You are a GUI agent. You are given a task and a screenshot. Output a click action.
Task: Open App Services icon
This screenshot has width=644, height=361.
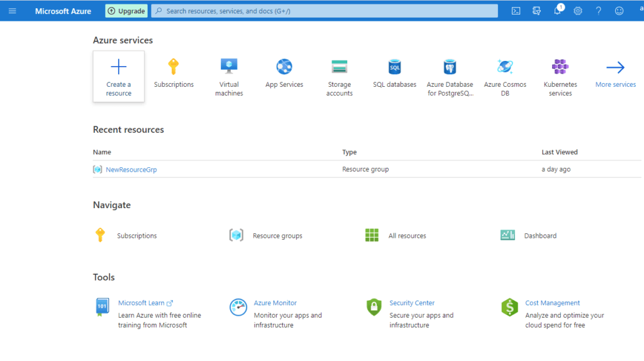pos(284,67)
